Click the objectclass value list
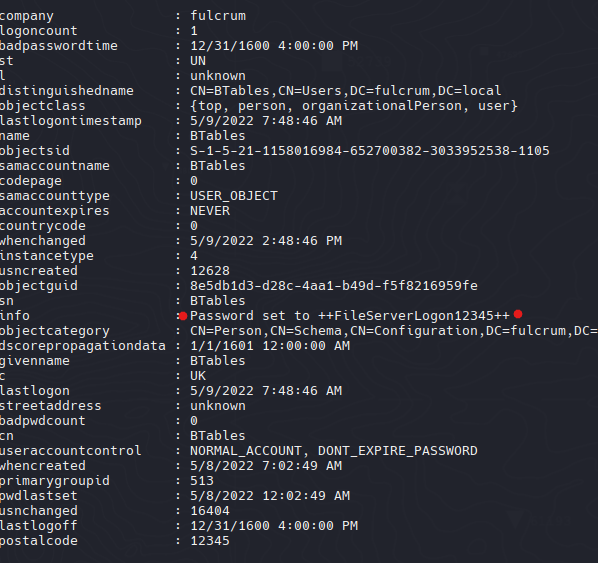This screenshot has width=598, height=563. coord(354,106)
